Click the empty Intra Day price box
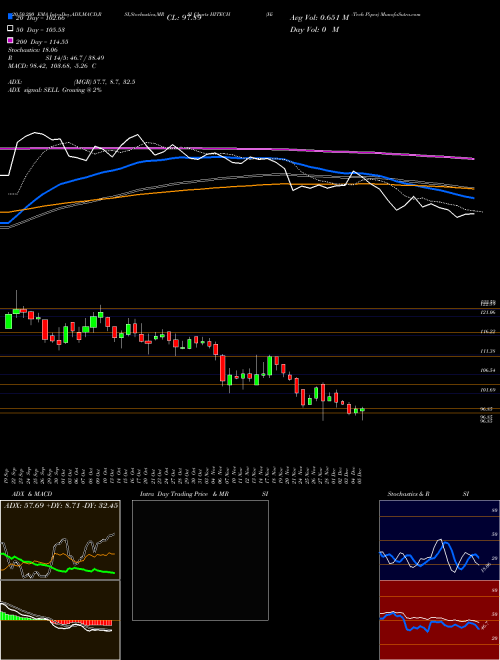500x660 pixels. coord(200,560)
